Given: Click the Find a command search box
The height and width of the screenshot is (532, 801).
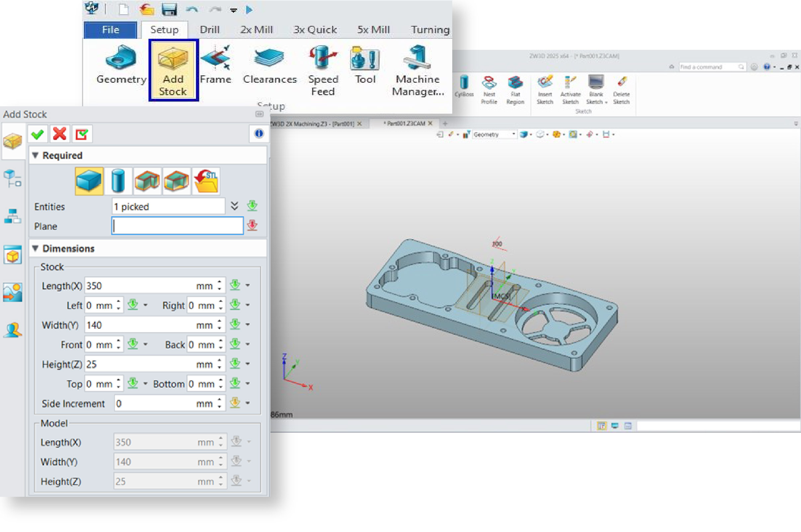Looking at the screenshot, I should [x=707, y=67].
